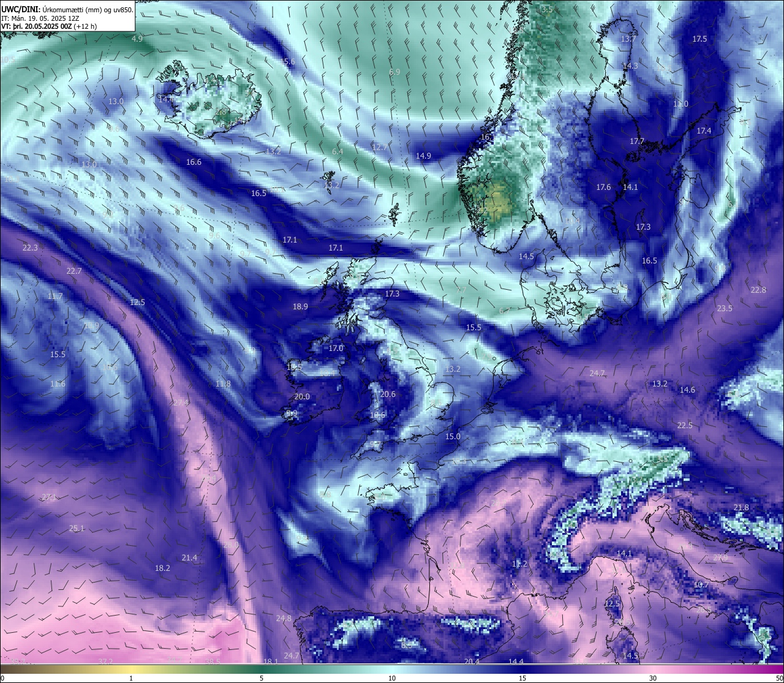
Task: Click the 15.0 value label
Action: [453, 436]
